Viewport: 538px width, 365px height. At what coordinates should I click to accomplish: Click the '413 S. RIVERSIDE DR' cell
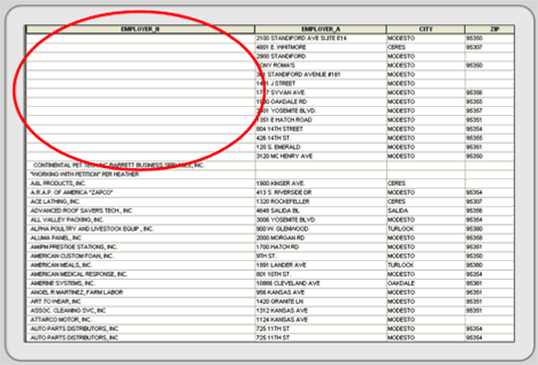(320, 193)
